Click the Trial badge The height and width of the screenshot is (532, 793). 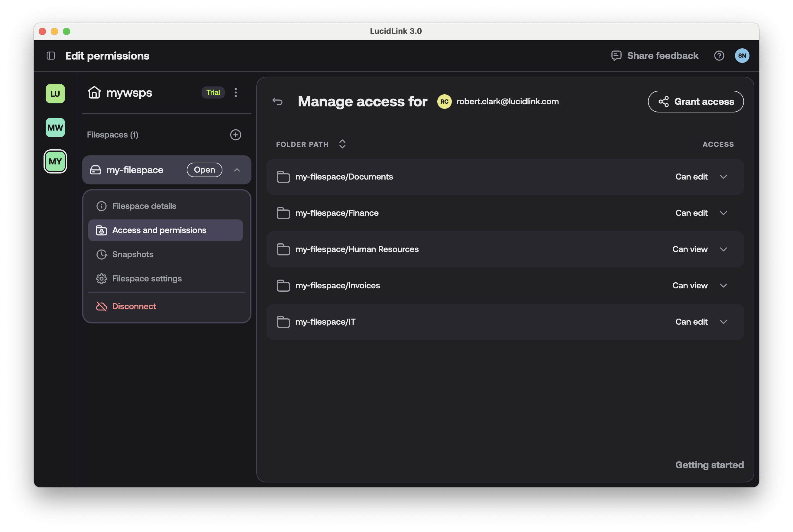(x=213, y=92)
